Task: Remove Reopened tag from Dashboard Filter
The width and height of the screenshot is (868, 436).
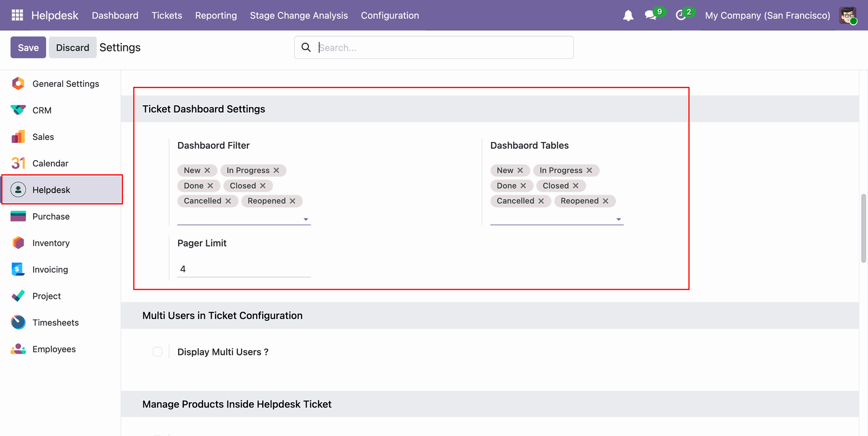Action: [x=292, y=201]
